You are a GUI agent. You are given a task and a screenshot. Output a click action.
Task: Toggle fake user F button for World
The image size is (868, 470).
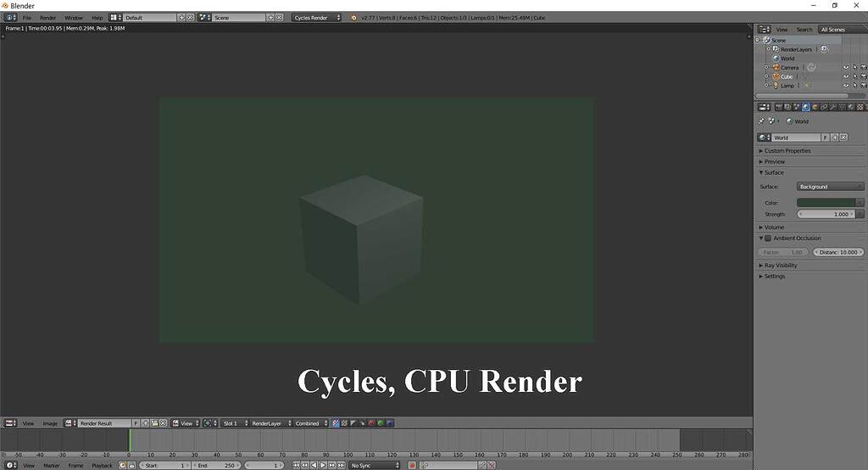click(x=826, y=137)
